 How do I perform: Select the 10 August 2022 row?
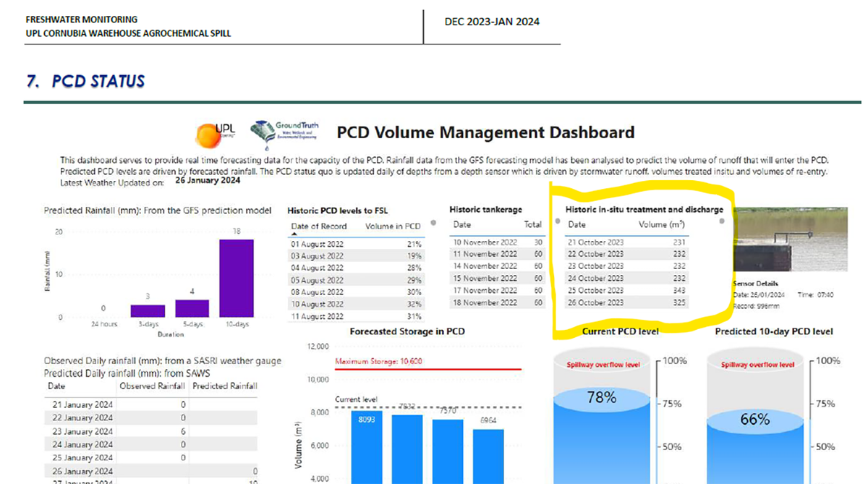[355, 305]
